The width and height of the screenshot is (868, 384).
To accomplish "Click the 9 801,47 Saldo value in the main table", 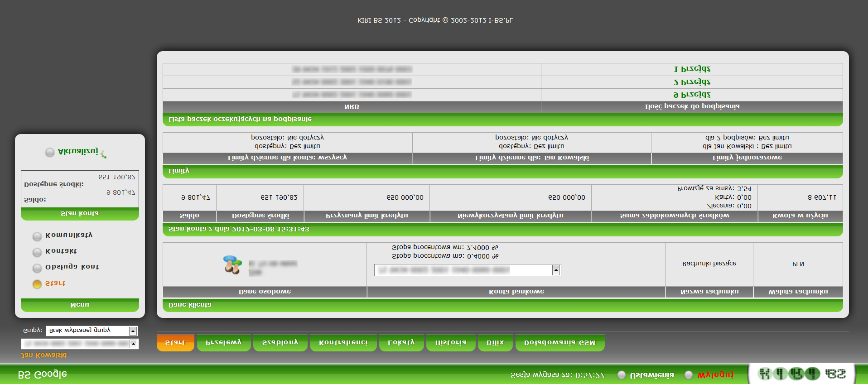I will point(196,197).
